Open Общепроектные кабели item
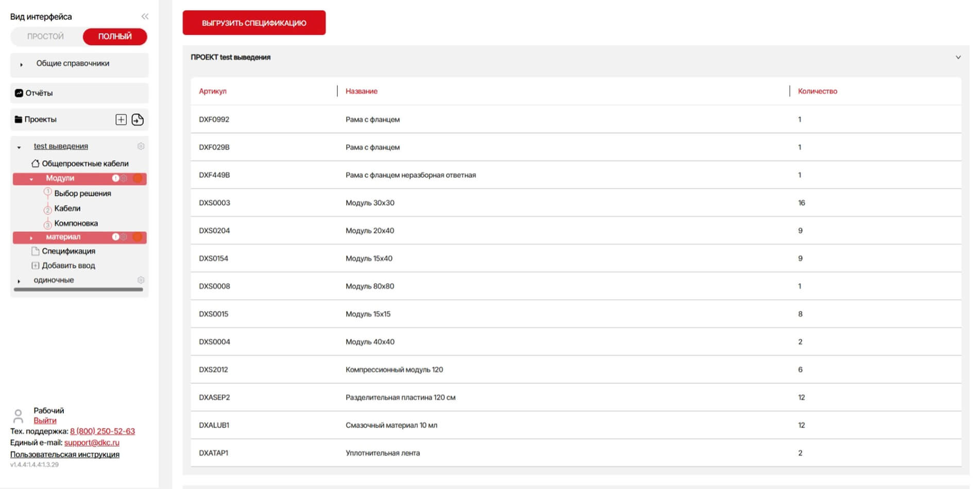Screen dimensions: 980x489 pyautogui.click(x=85, y=164)
